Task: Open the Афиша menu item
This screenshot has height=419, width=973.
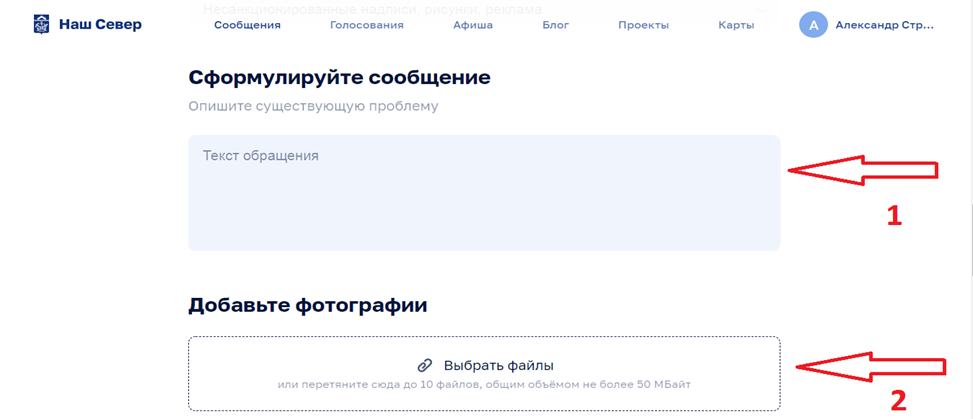Action: (x=473, y=25)
